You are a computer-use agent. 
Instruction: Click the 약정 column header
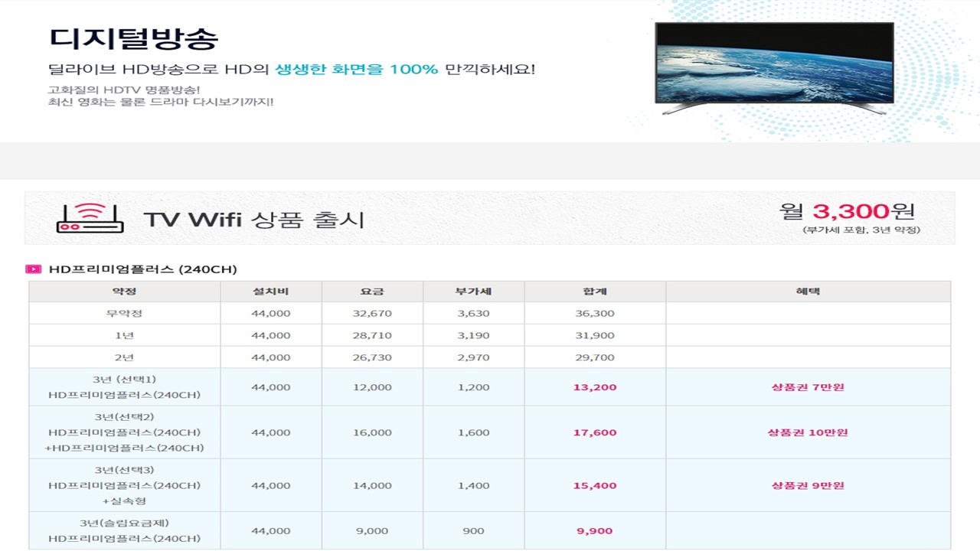pos(124,292)
